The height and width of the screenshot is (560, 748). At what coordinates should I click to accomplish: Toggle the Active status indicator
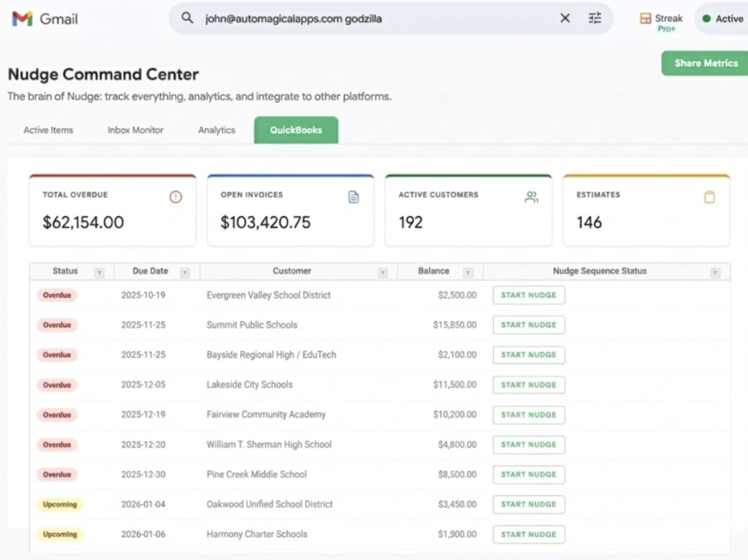point(722,19)
